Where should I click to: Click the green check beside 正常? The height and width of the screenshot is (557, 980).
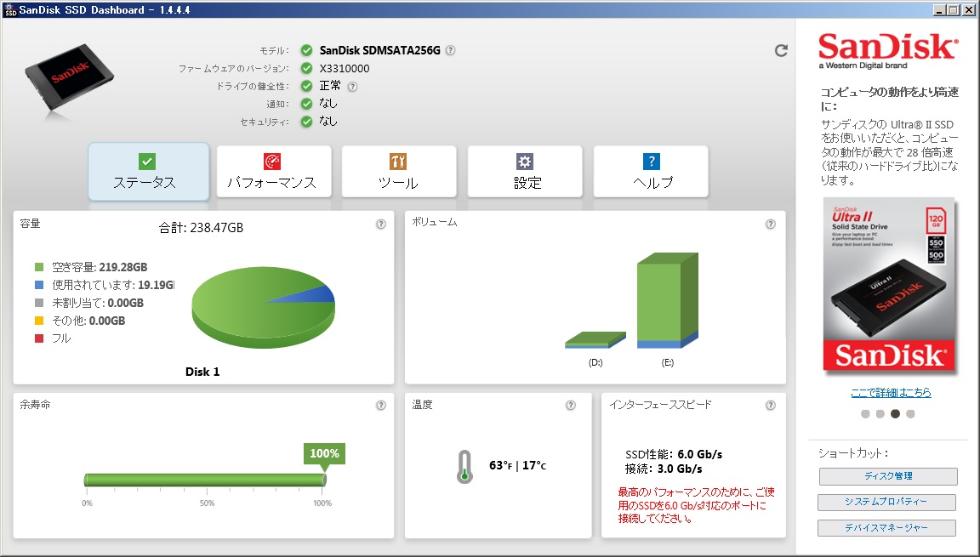pos(306,86)
